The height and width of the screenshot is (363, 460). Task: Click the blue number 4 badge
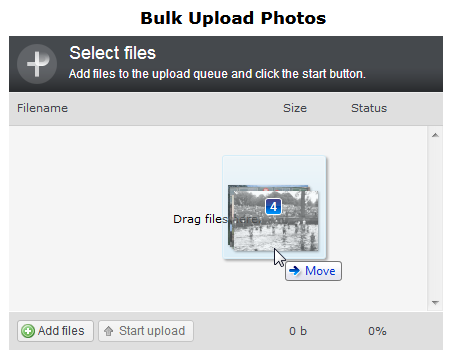click(274, 207)
